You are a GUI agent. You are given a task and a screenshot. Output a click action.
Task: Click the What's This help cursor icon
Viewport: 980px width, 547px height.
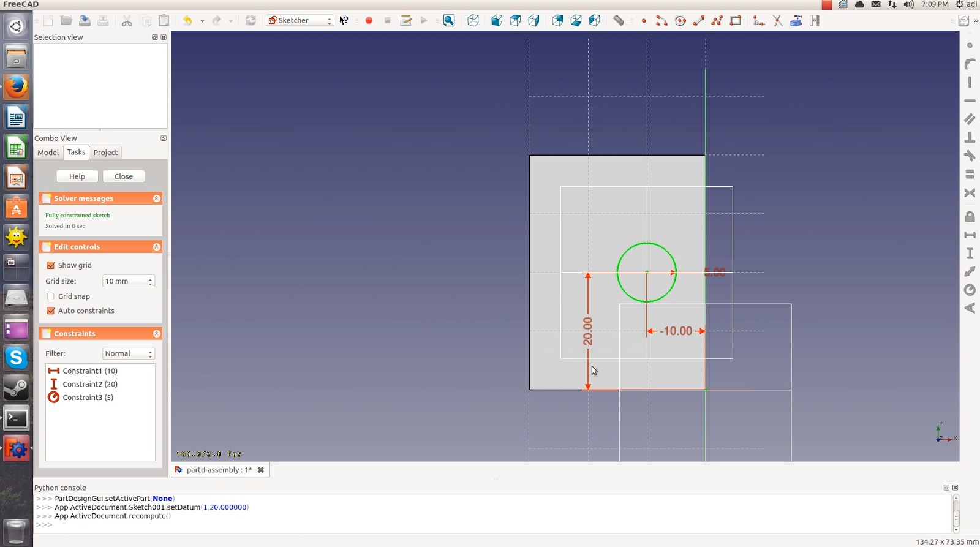tap(344, 20)
